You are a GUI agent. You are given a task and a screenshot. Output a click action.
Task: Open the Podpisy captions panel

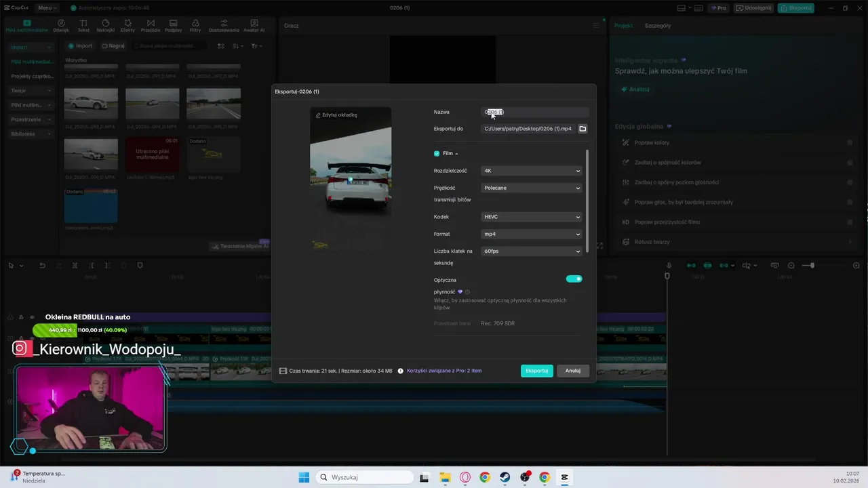[x=173, y=26]
